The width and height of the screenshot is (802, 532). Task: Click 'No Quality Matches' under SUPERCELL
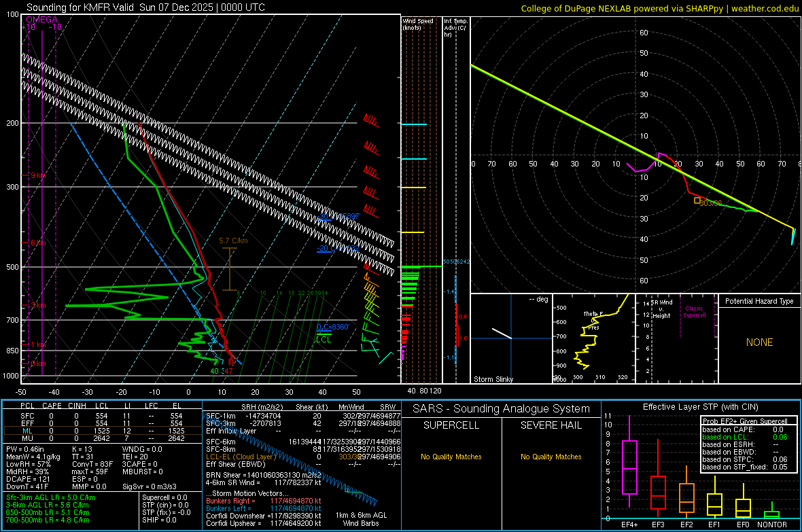pyautogui.click(x=451, y=457)
